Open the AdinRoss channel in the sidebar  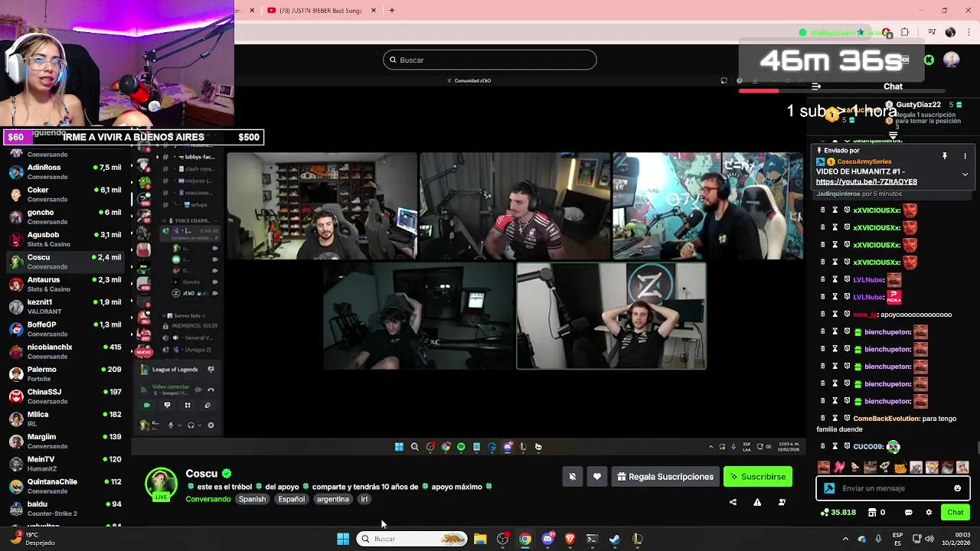tap(66, 172)
